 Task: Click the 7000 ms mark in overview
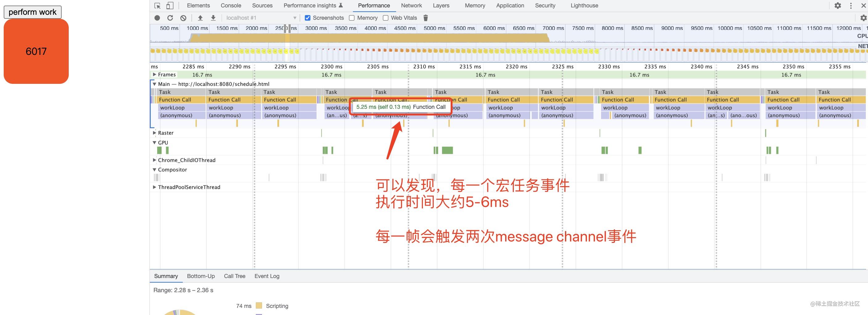tap(553, 28)
